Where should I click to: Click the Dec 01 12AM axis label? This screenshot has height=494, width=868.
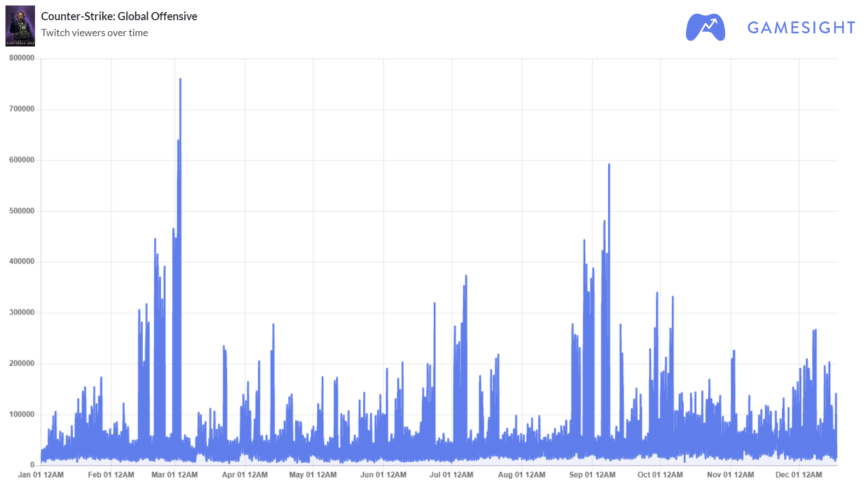[799, 475]
